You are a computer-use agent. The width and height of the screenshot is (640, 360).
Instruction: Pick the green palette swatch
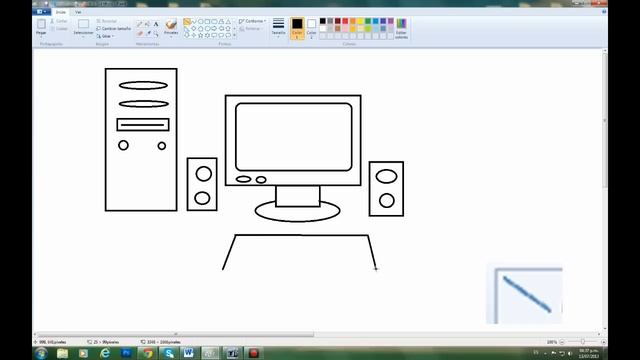tap(368, 21)
